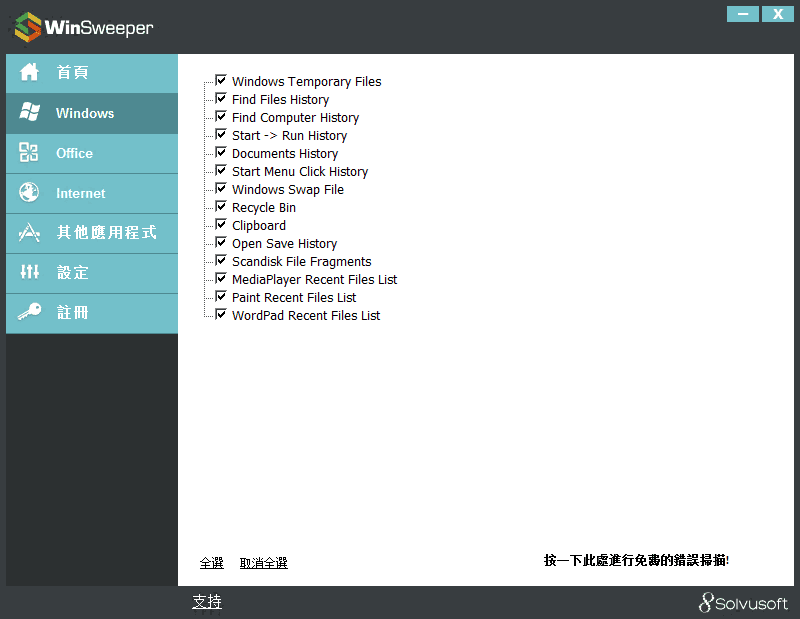The width and height of the screenshot is (800, 619).
Task: Uncheck the Clipboard cleaning option
Action: [x=220, y=225]
